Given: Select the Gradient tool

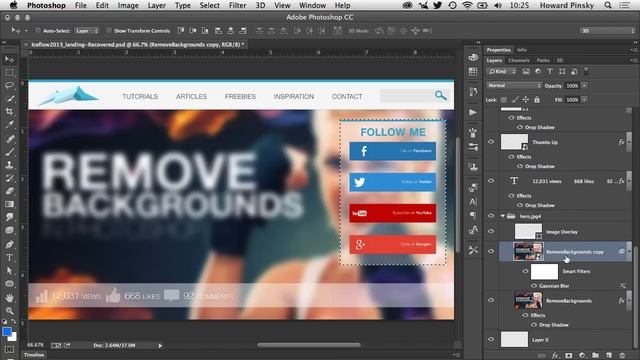Looking at the screenshot, I should [x=9, y=204].
